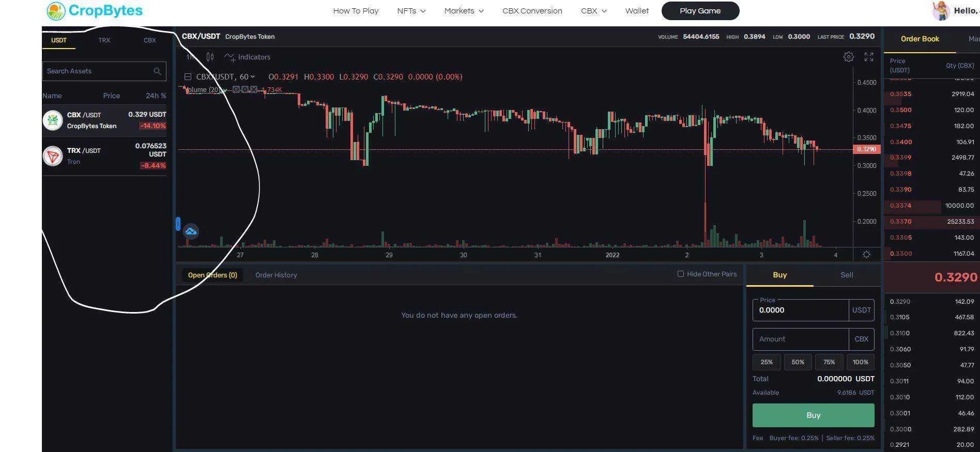Select the USDT market tab
Viewport: 980px width, 452px height.
(x=59, y=40)
